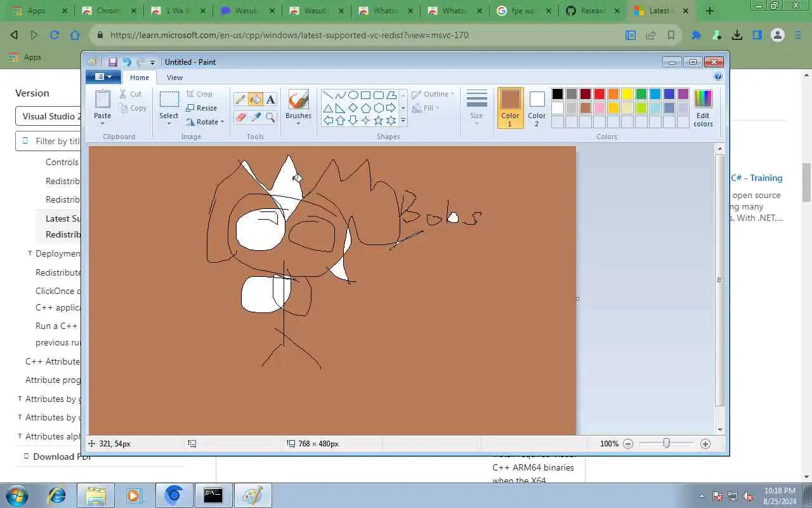
Task: Click the zoom slider handle in Paint
Action: point(666,443)
